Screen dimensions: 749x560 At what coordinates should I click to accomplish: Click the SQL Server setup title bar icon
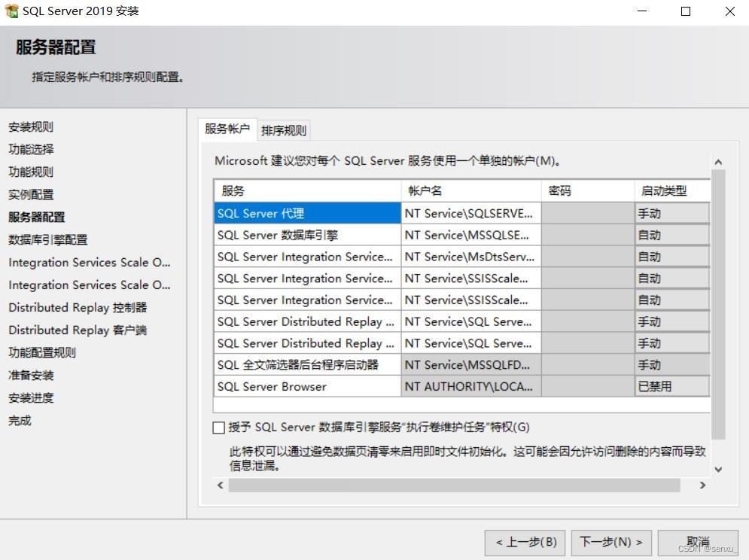pos(11,11)
